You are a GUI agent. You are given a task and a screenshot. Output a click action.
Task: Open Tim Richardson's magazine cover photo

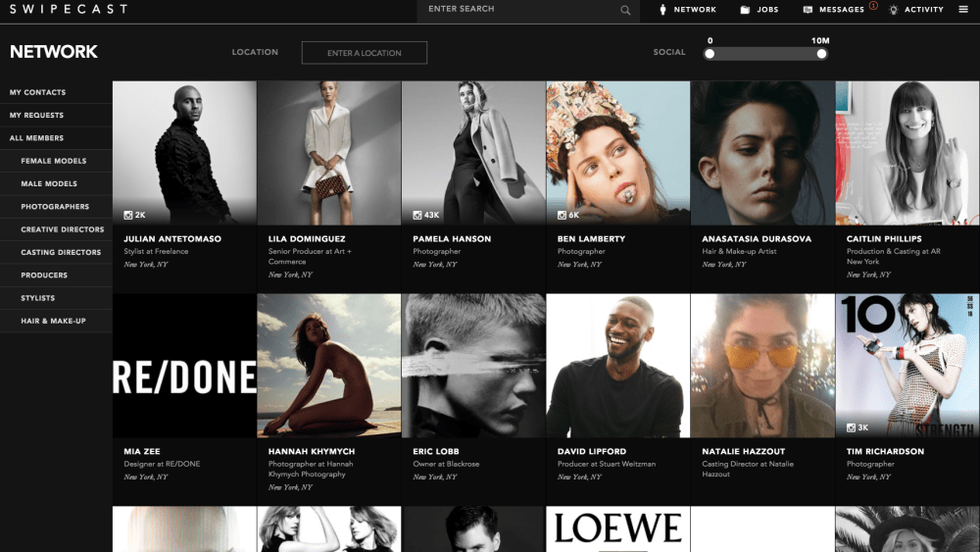pos(907,366)
